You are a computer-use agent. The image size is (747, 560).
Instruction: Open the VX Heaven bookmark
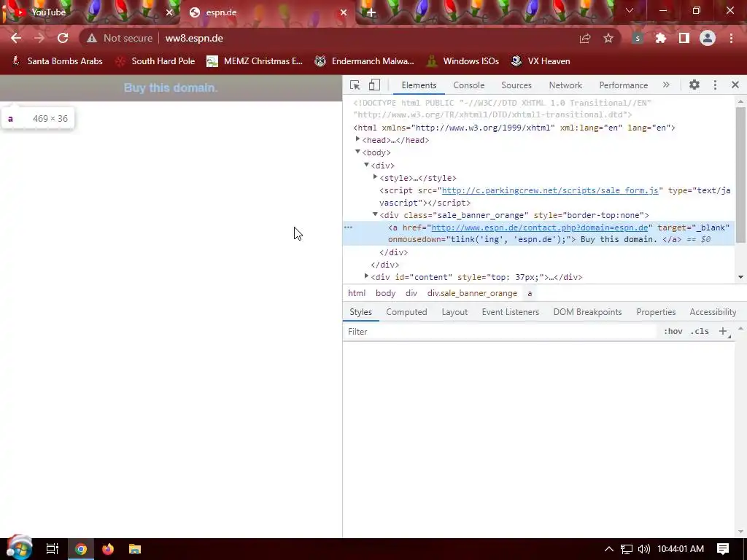[x=541, y=61]
